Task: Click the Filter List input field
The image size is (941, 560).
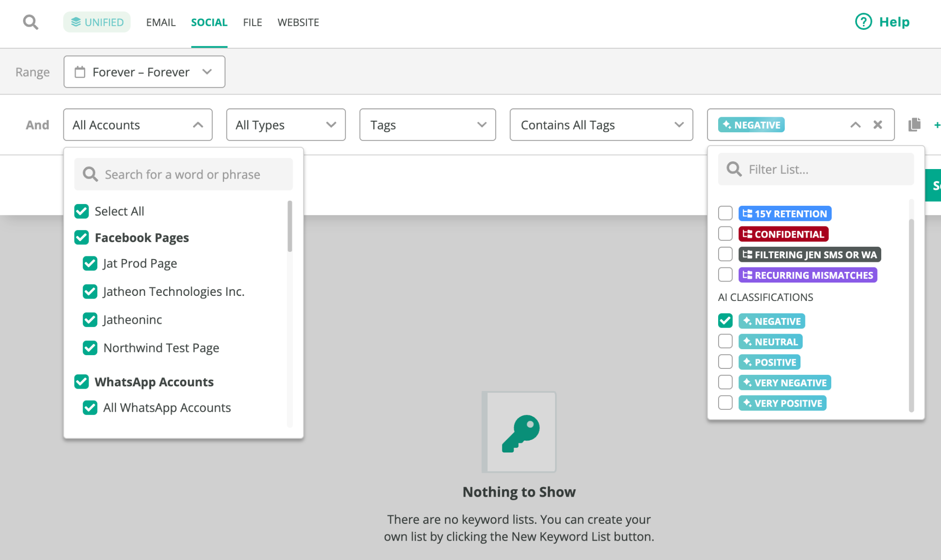Action: coord(816,170)
